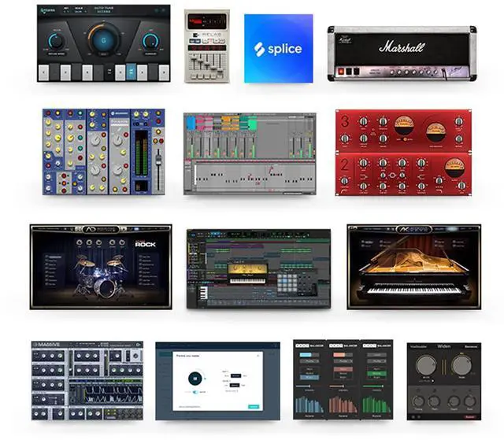Click the Splice logo tile
The width and height of the screenshot is (504, 440).
(x=278, y=48)
